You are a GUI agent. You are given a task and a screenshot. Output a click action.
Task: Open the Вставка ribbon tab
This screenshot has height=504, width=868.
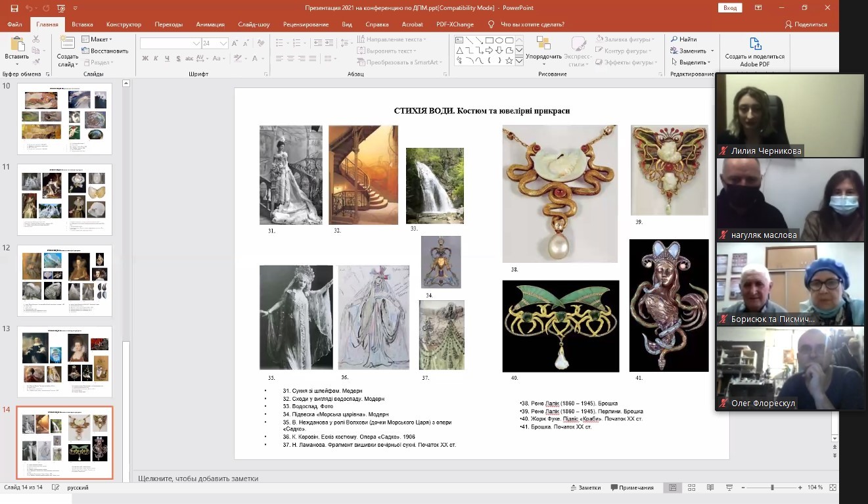click(x=82, y=24)
